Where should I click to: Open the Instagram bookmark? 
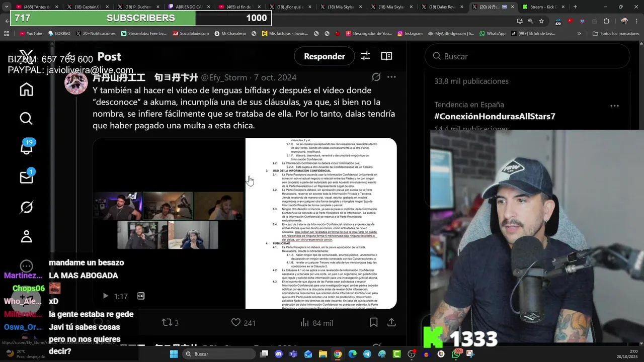click(x=410, y=33)
